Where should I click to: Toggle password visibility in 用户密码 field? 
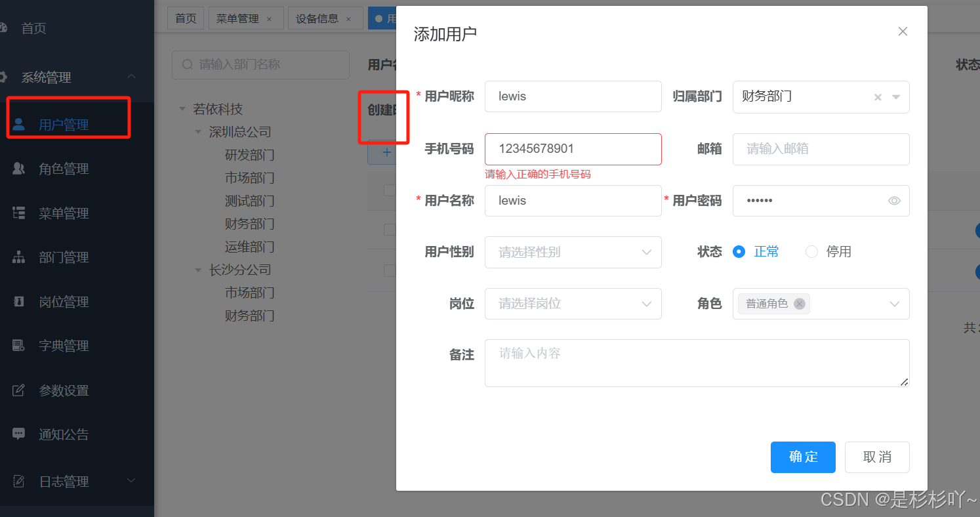894,201
